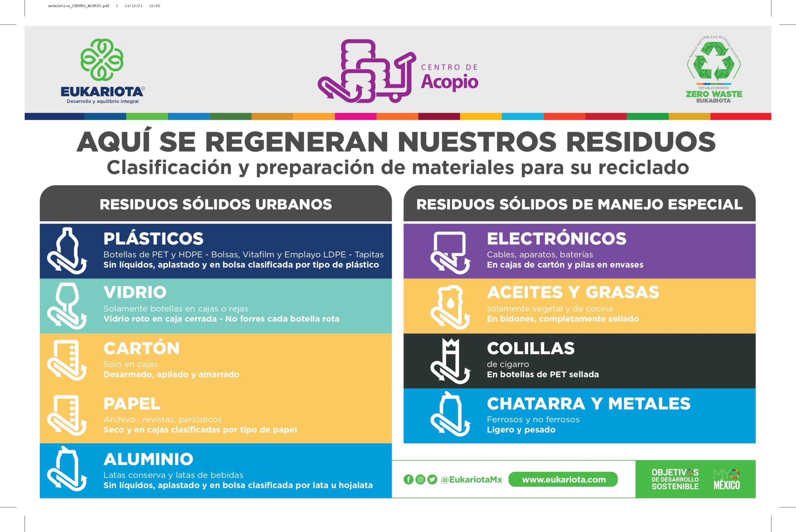
Task: Click the Twitter bird icon
Action: [x=432, y=480]
